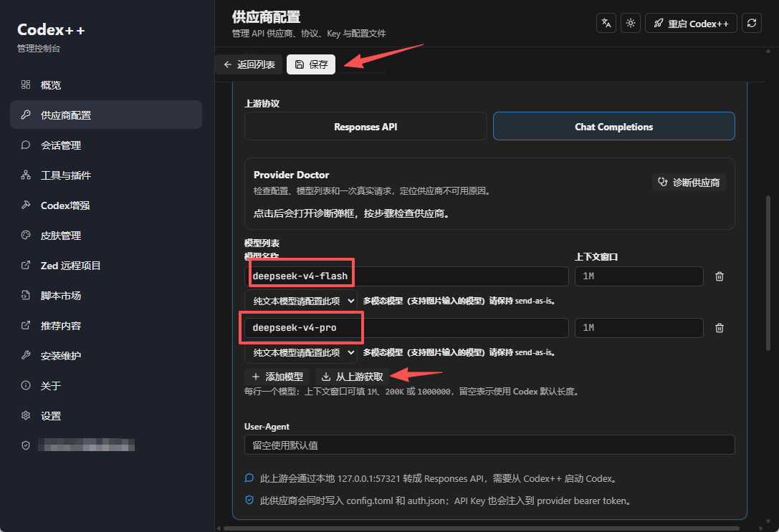Open 脚本市场 in the sidebar

[x=106, y=296]
